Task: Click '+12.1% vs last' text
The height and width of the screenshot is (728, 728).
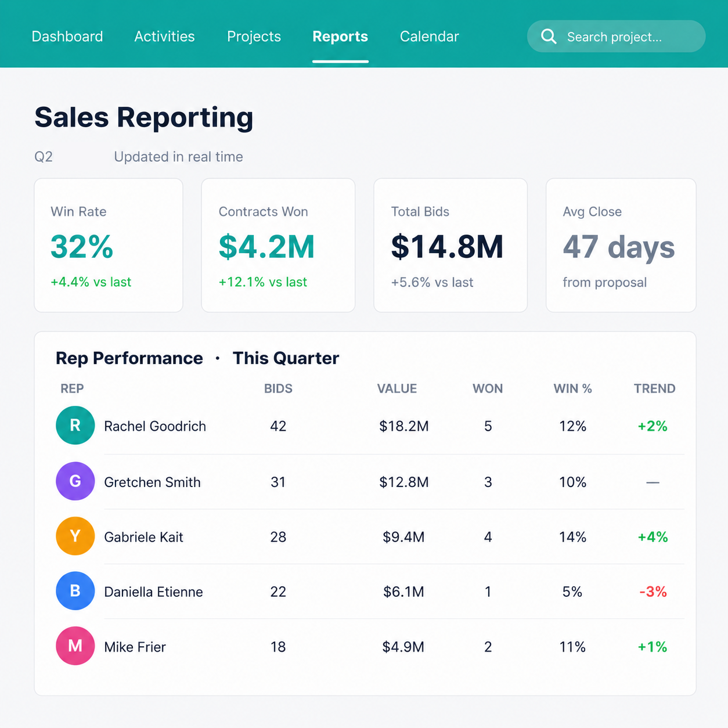Action: coord(263,282)
